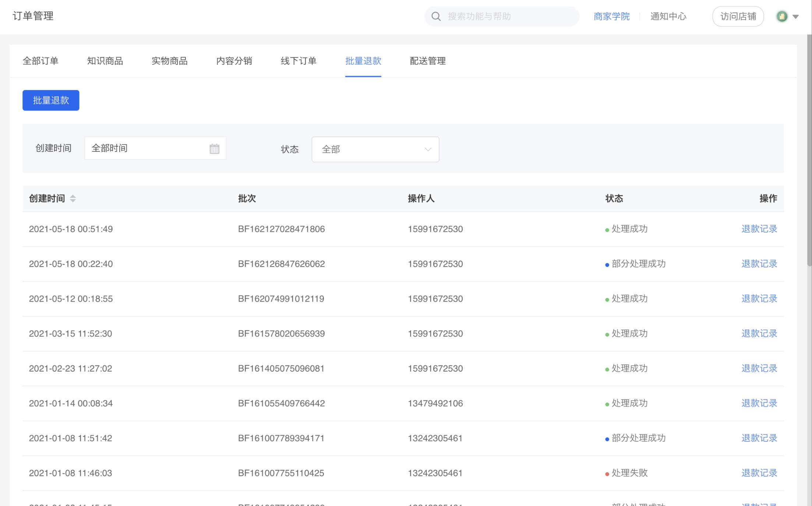Switch to 线下订单 tab
The width and height of the screenshot is (812, 506).
tap(299, 61)
